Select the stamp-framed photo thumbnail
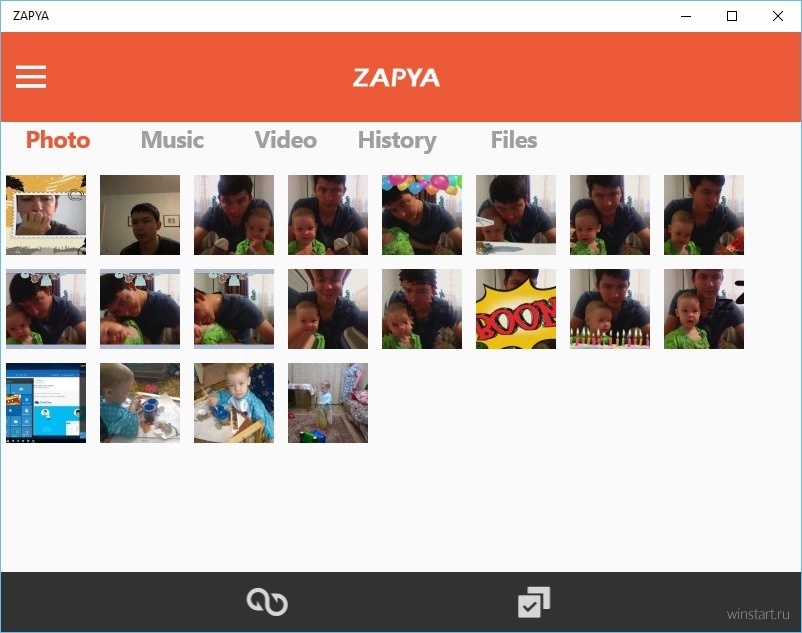The width and height of the screenshot is (802, 633). (x=46, y=215)
